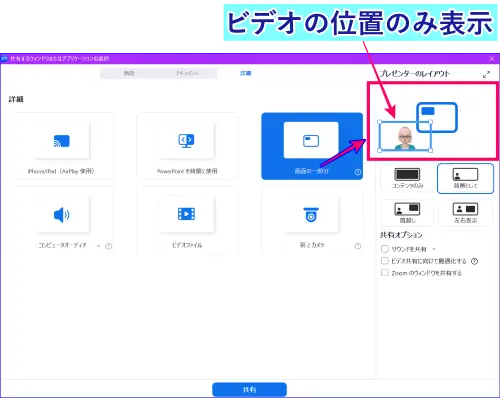Switch to the 詳細 (Advanced) tab
The image size is (502, 398).
tap(246, 73)
